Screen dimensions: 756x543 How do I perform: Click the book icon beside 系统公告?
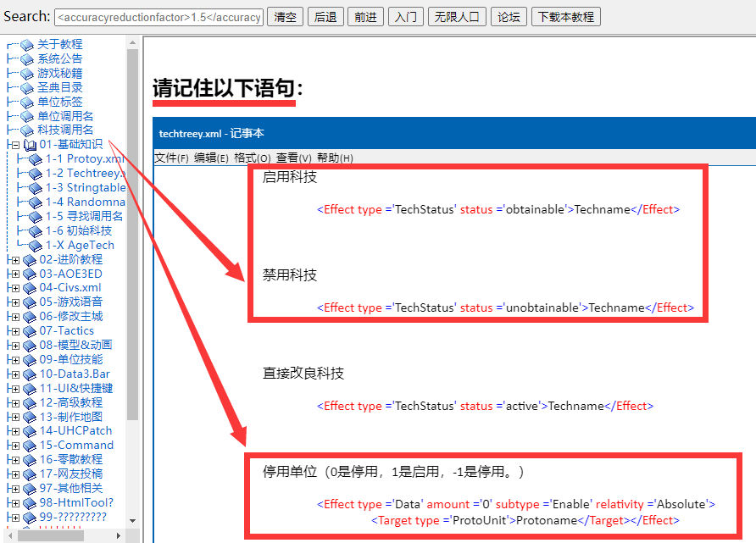coord(27,60)
